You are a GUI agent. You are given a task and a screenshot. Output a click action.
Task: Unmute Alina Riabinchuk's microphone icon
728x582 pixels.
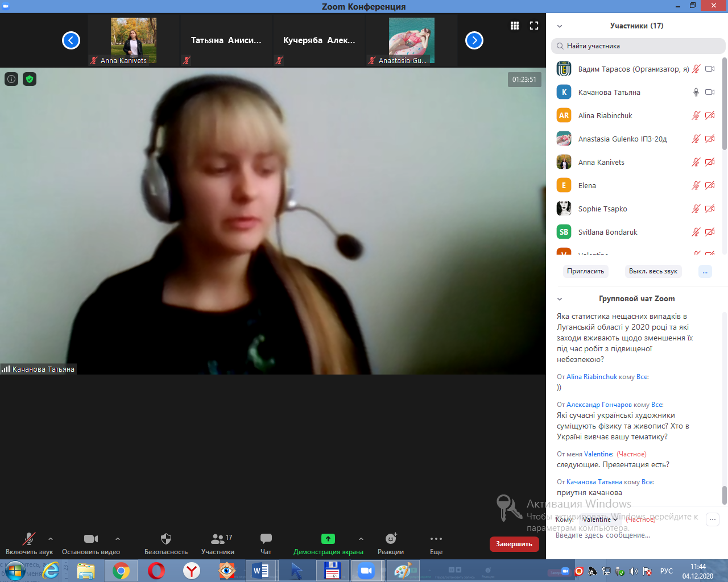(x=696, y=115)
